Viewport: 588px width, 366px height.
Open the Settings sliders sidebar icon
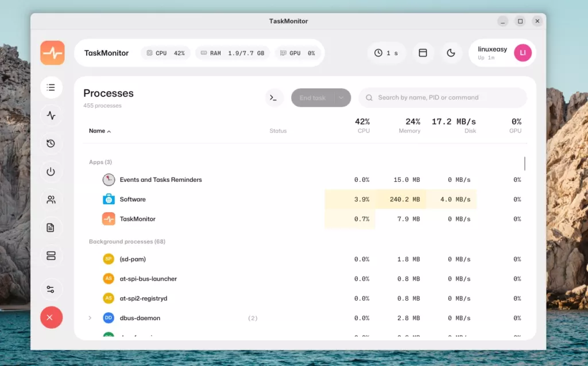(51, 289)
